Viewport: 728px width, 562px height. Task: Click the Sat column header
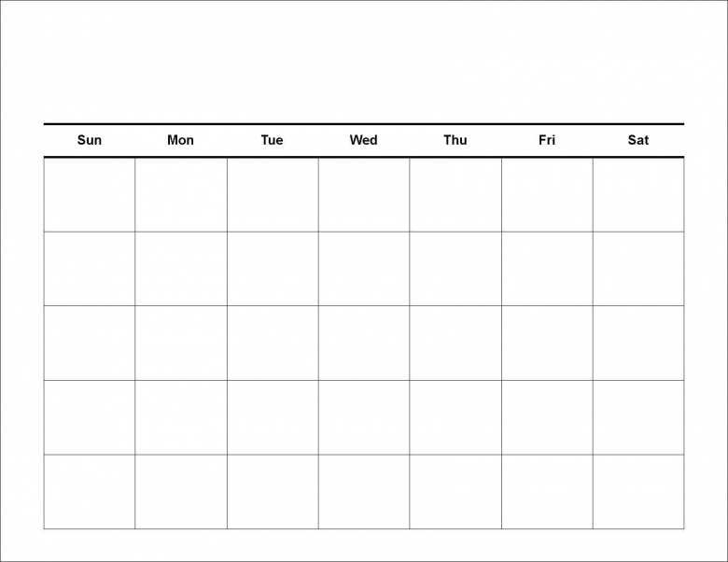point(638,140)
